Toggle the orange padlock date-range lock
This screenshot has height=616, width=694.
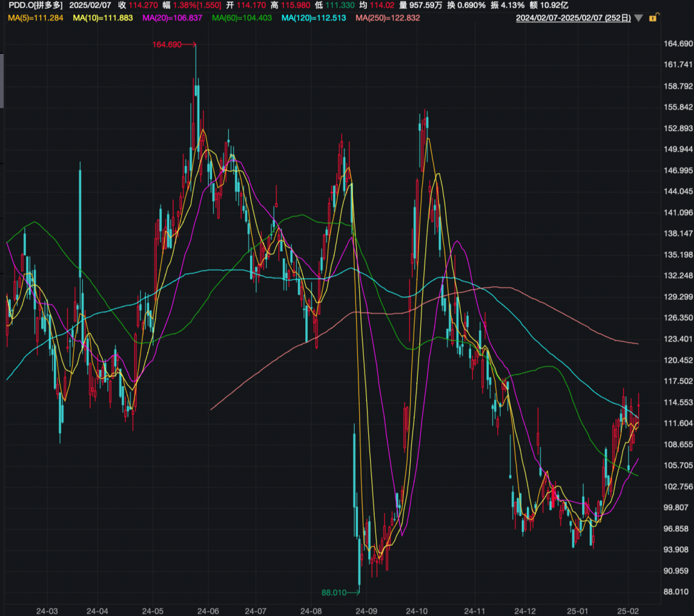click(x=654, y=18)
